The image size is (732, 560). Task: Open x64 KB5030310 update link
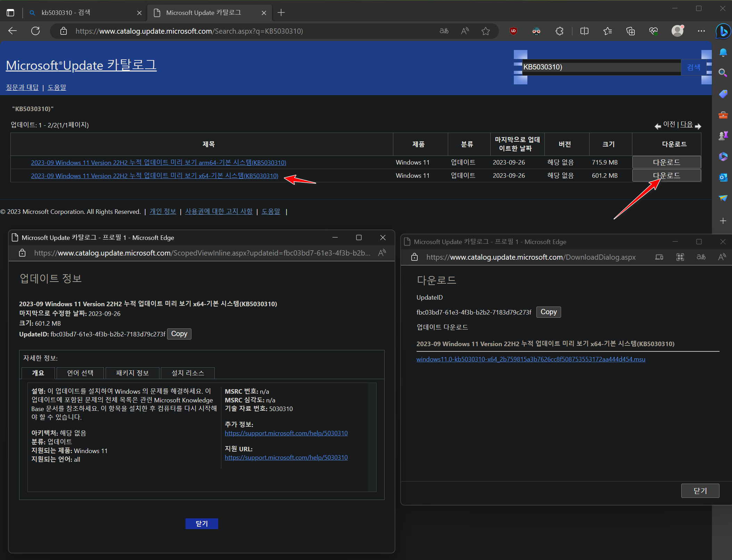(x=155, y=176)
